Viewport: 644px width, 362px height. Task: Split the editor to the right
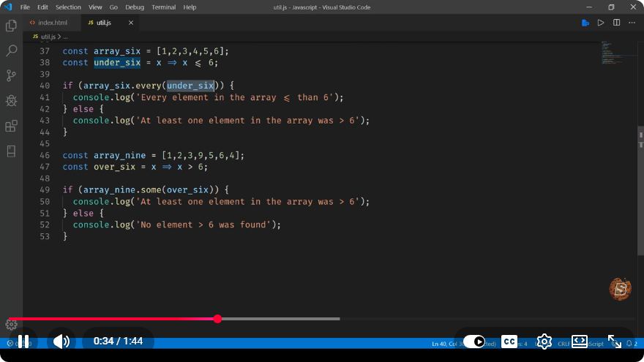pos(616,23)
